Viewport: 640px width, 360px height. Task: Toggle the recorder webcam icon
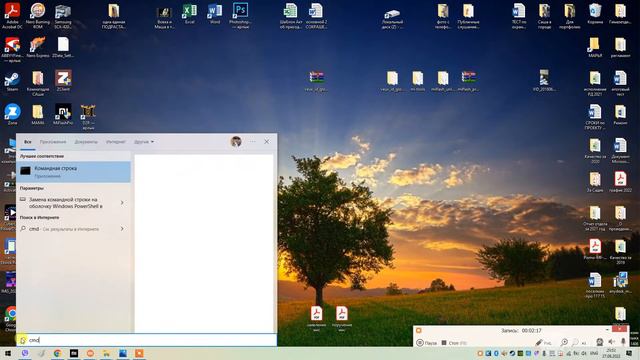[600, 342]
